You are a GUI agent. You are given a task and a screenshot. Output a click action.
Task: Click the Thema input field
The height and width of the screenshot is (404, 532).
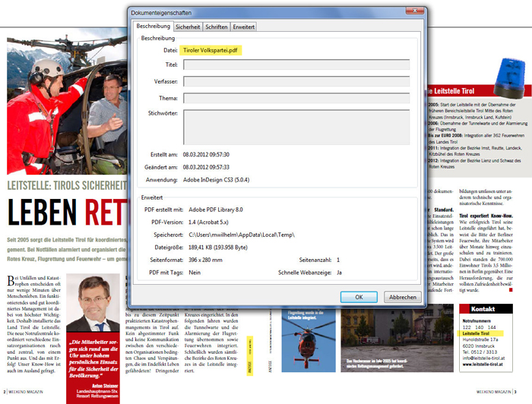pyautogui.click(x=296, y=98)
